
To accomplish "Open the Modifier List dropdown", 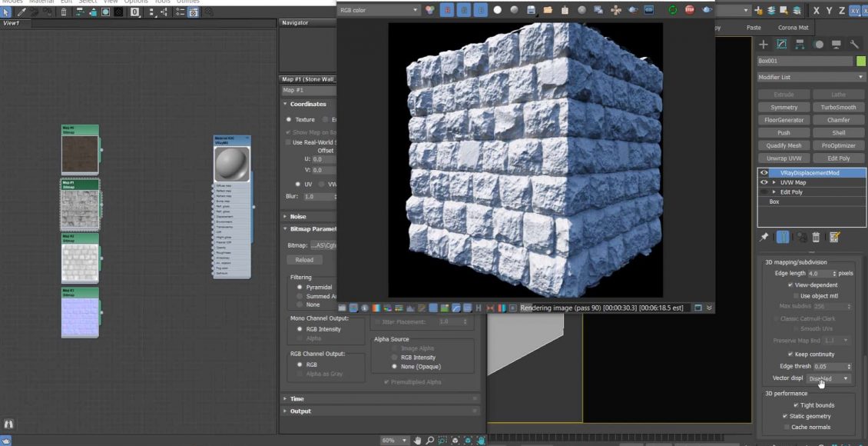I will click(811, 77).
